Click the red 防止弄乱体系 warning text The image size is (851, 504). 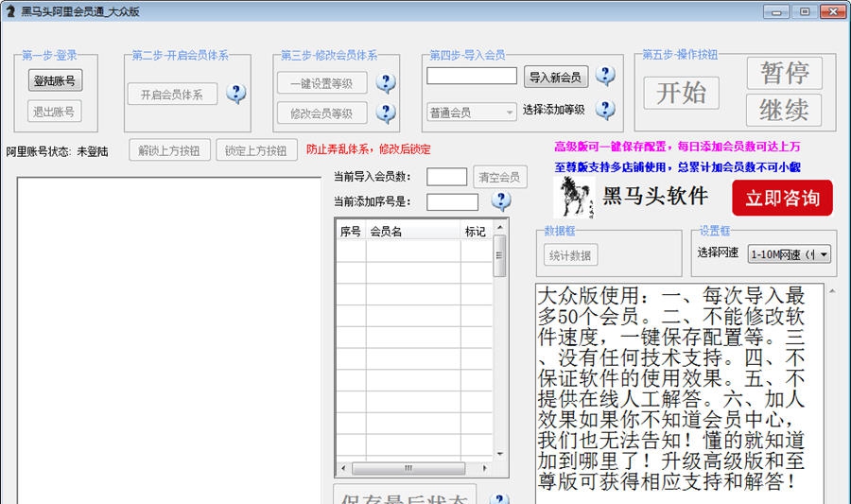pos(368,149)
